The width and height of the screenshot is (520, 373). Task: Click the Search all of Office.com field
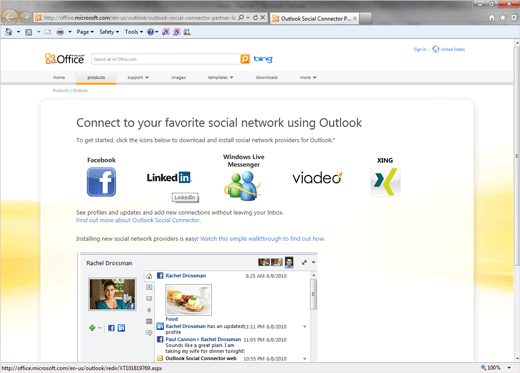(x=166, y=59)
